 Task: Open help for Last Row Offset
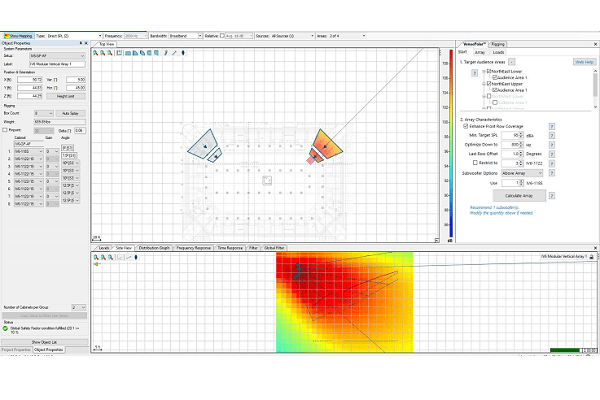coord(552,154)
